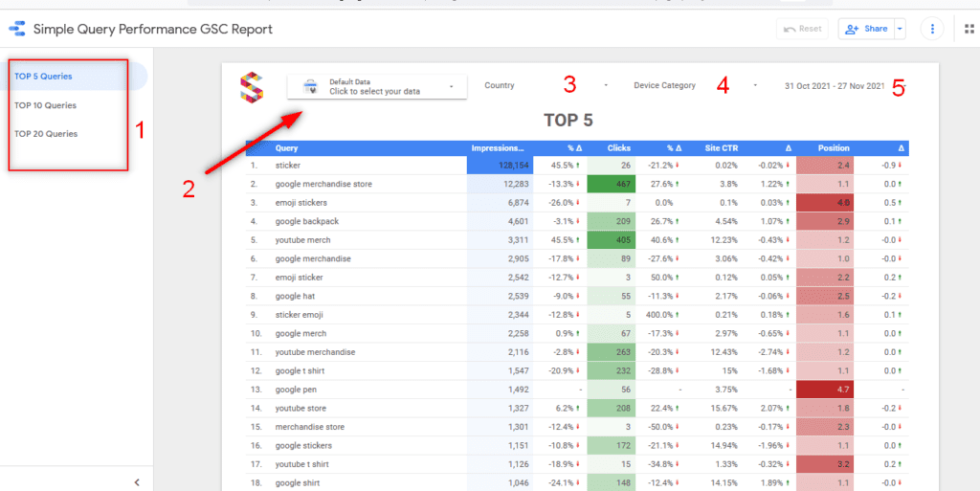Click the 'emoji stickers' query
Image resolution: width=980 pixels, height=491 pixels.
tap(301, 203)
